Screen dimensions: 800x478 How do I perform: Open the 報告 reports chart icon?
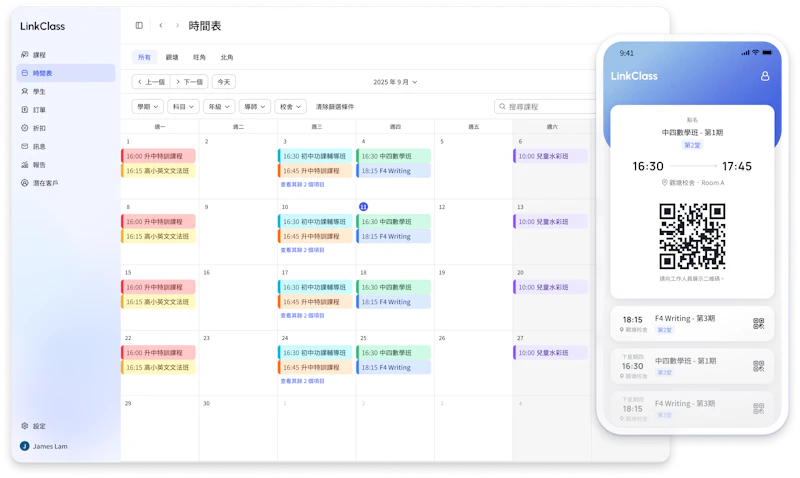click(x=24, y=165)
